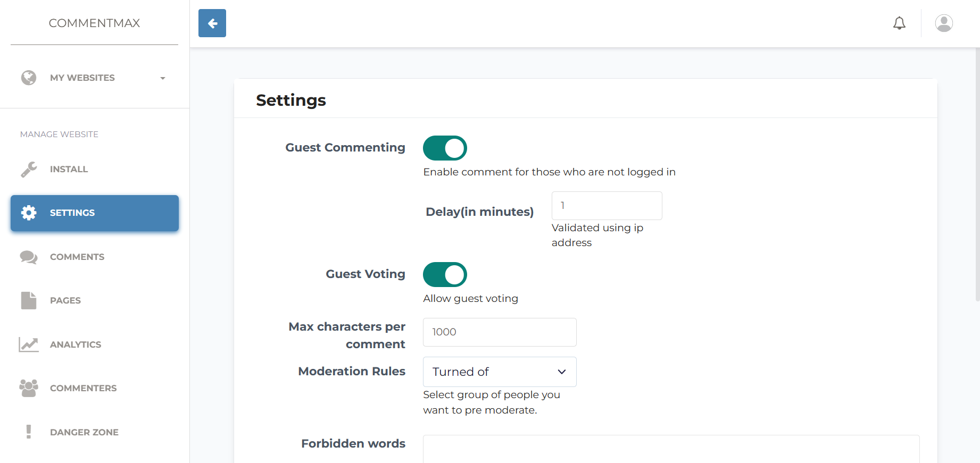
Task: Click the speech bubbles Comments icon
Action: coord(29,257)
